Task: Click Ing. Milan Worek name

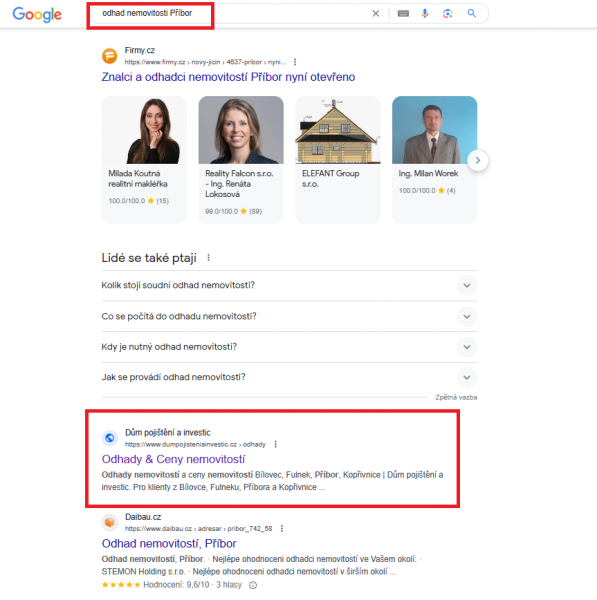Action: click(428, 173)
